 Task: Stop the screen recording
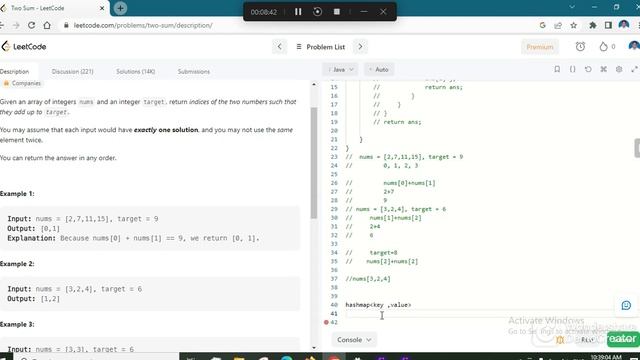tap(337, 12)
